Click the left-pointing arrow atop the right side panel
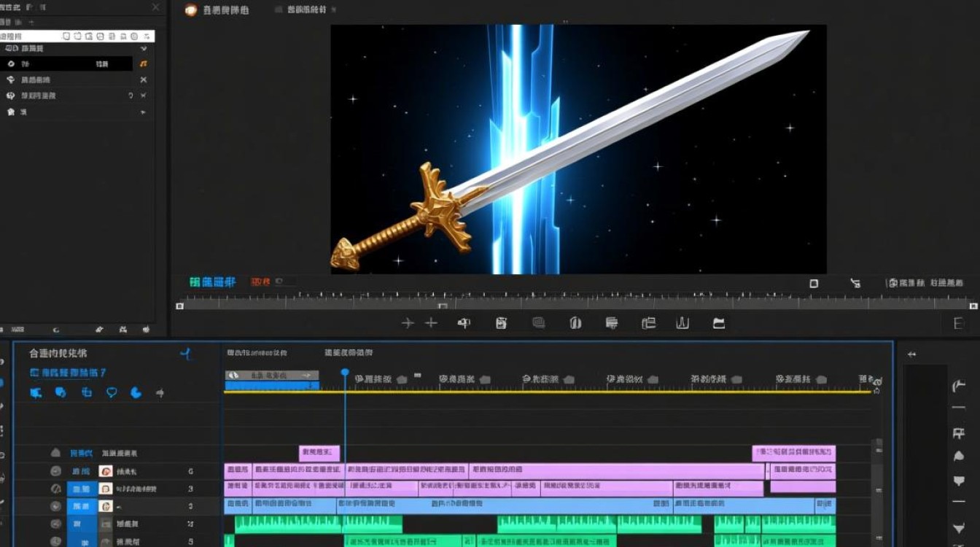The width and height of the screenshot is (980, 547). (x=911, y=354)
